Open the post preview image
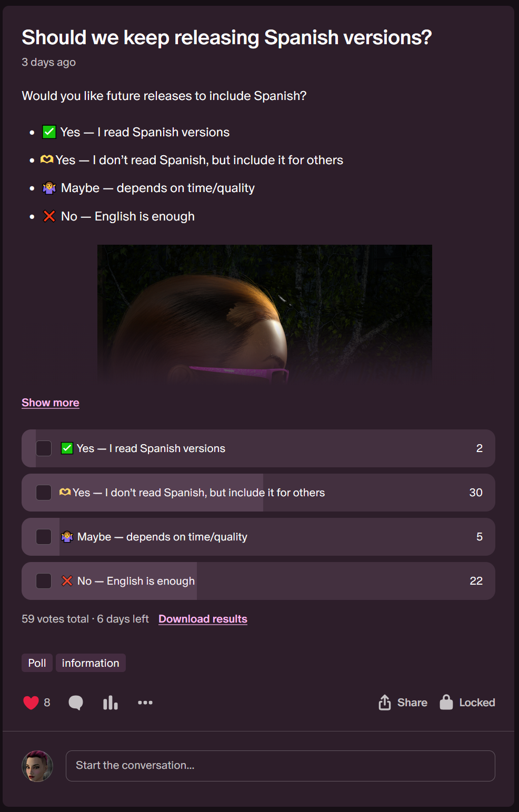This screenshot has width=519, height=812. coord(265,314)
